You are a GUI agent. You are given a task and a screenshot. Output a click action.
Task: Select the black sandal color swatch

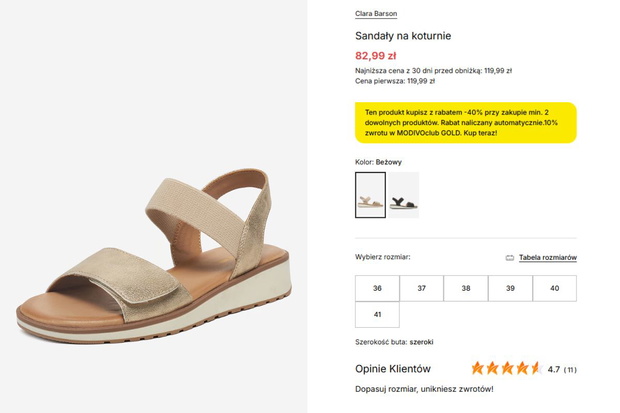click(x=403, y=195)
